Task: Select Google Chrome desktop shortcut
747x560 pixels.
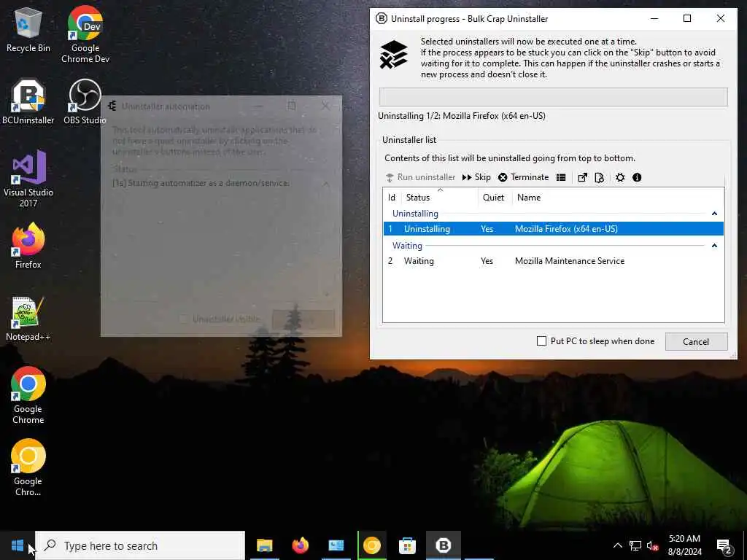Action: pyautogui.click(x=28, y=395)
